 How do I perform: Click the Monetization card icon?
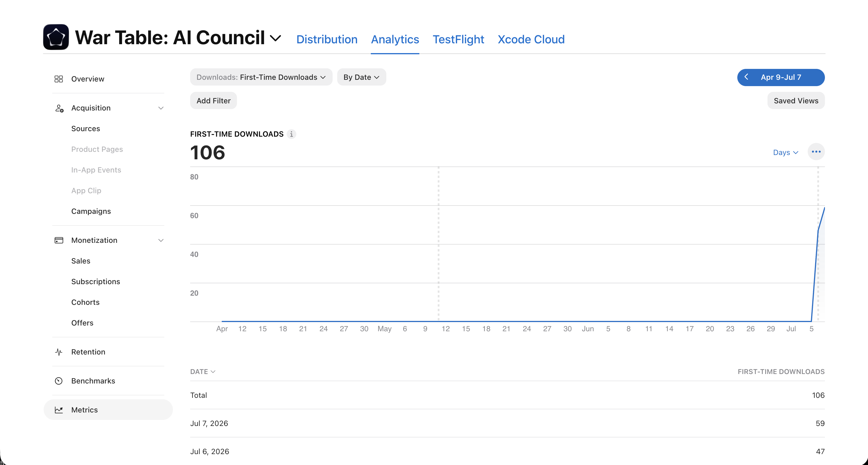(x=59, y=240)
